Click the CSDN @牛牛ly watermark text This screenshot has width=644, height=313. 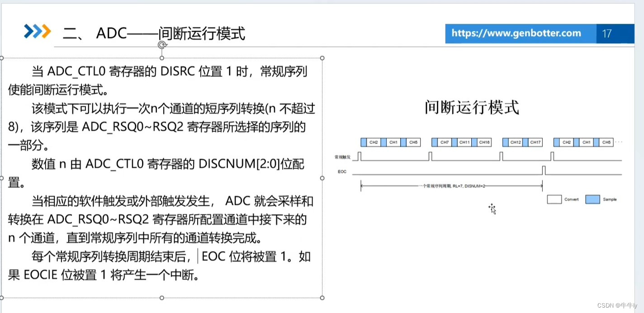[617, 306]
